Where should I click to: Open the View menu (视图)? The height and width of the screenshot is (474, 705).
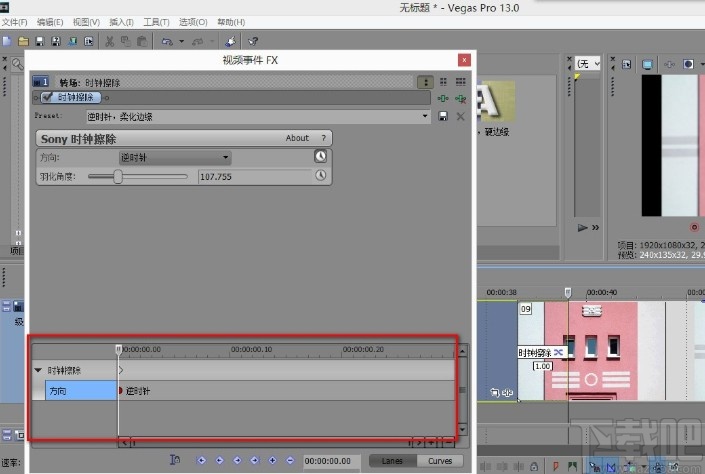(x=86, y=22)
